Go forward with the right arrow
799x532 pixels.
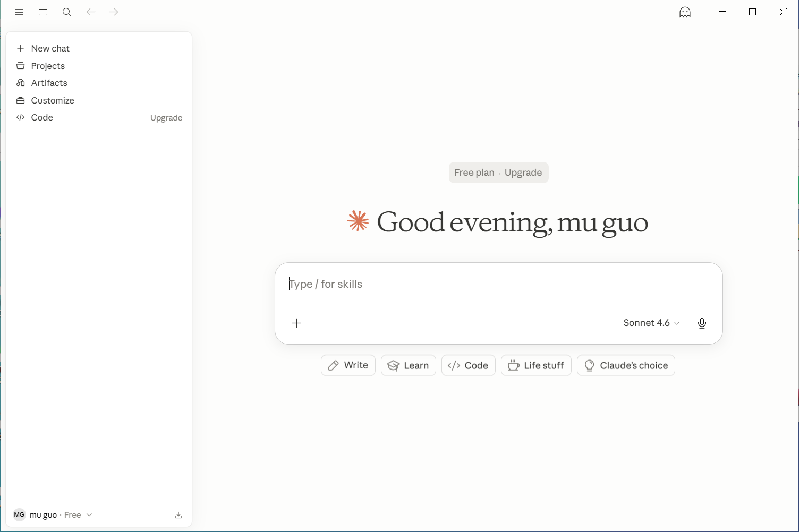pyautogui.click(x=114, y=12)
